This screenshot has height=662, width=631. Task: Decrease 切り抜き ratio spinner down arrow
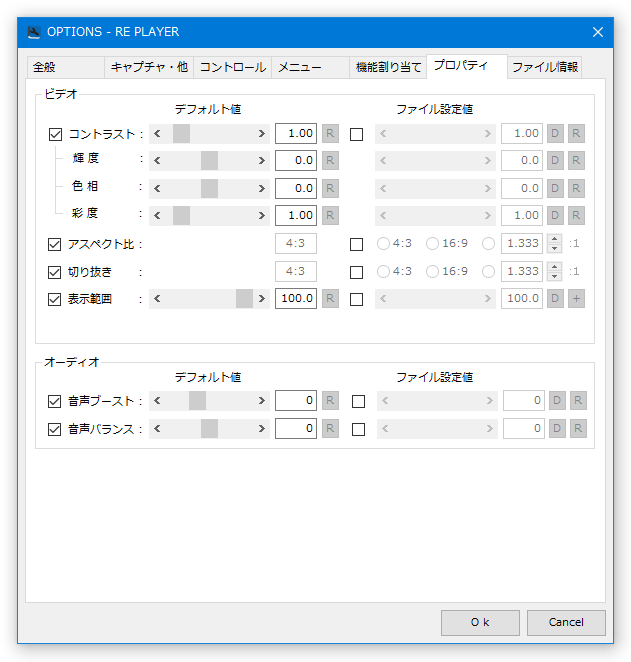pos(554,276)
